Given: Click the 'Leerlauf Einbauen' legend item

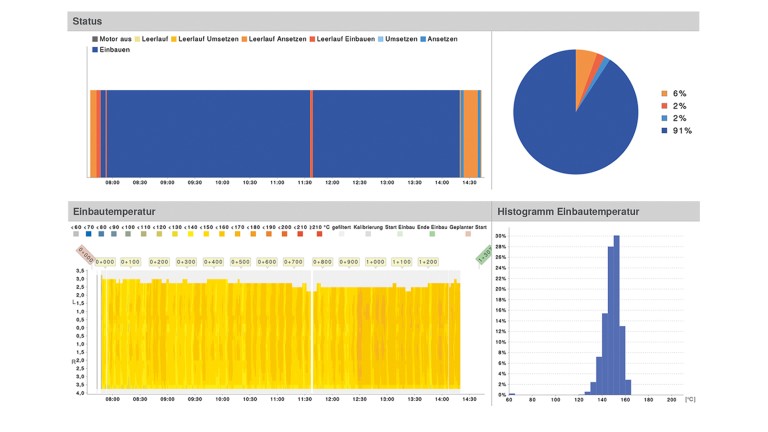Looking at the screenshot, I should tap(345, 39).
